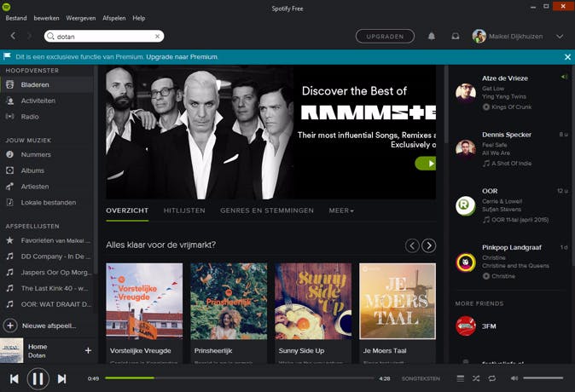Skip to next track
The width and height of the screenshot is (575, 392).
click(x=62, y=379)
